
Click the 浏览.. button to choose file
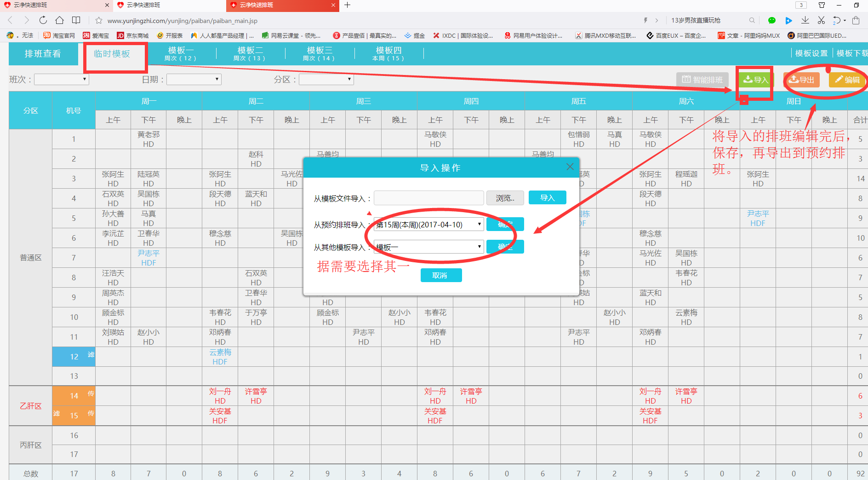coord(504,198)
